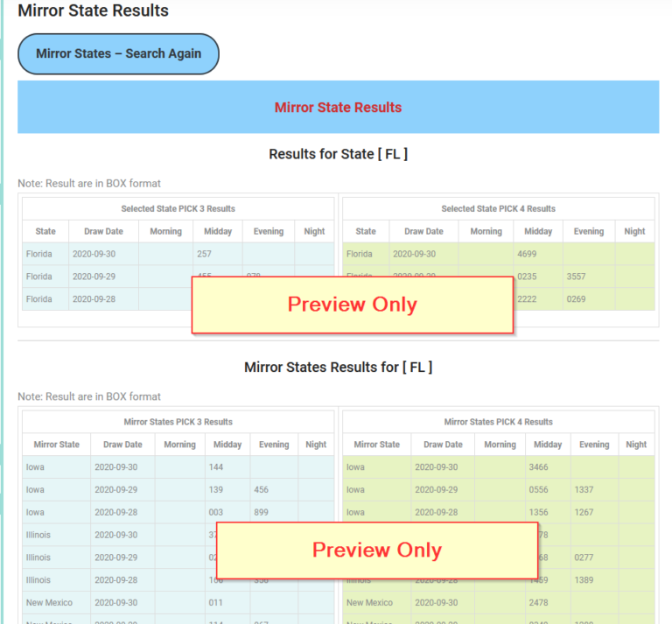
Task: Select the red Mirror State Results banner title
Action: [x=338, y=107]
